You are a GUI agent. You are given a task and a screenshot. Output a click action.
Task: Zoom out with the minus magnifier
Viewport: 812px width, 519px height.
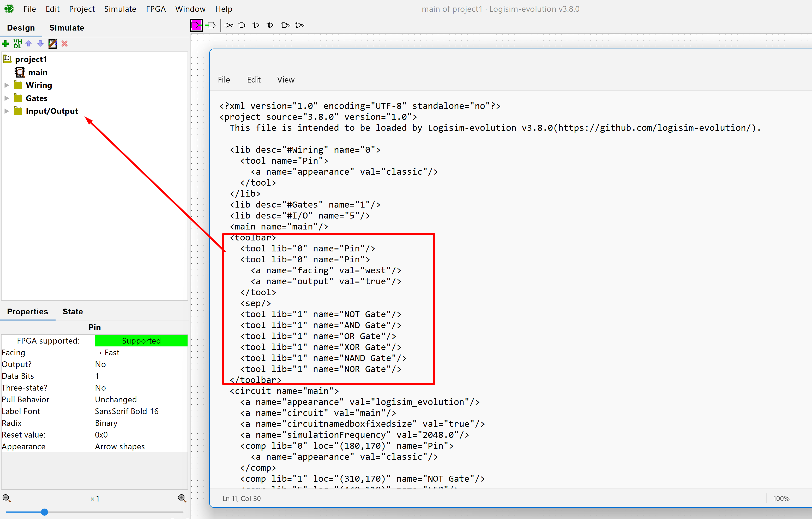click(7, 498)
